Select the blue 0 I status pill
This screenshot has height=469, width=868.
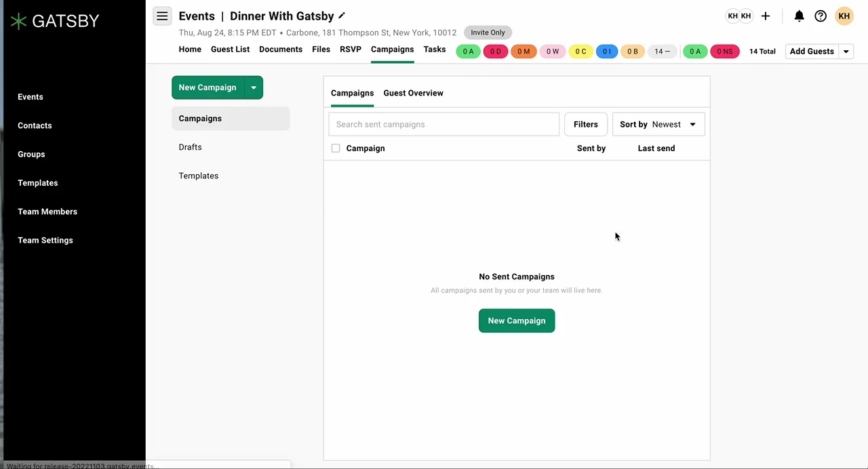[x=607, y=52]
